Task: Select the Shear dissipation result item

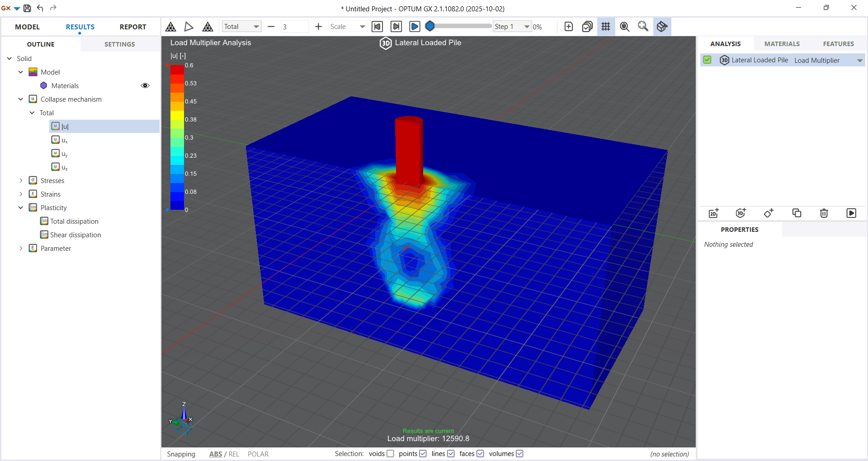Action: (x=75, y=235)
